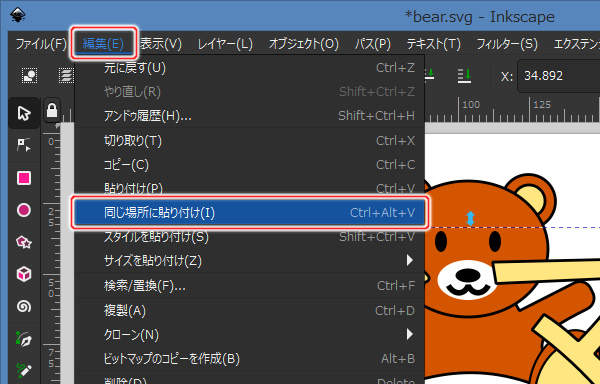The height and width of the screenshot is (384, 600).
Task: Select the Node edit tool
Action: tap(24, 145)
